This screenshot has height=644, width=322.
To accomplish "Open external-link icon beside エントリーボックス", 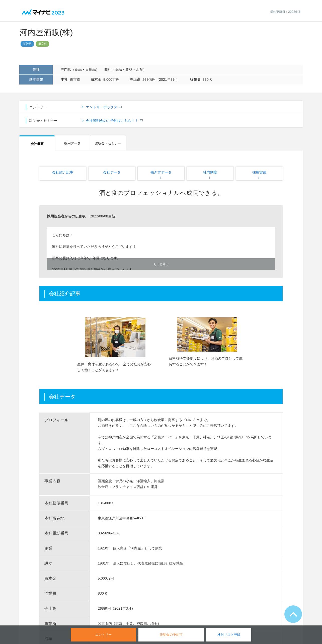I will [x=120, y=107].
